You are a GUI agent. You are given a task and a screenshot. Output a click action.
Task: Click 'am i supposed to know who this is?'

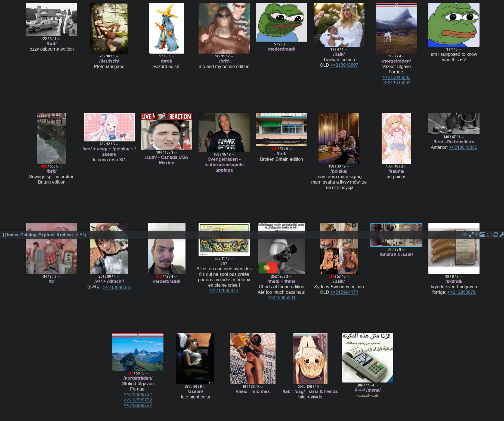click(x=454, y=57)
